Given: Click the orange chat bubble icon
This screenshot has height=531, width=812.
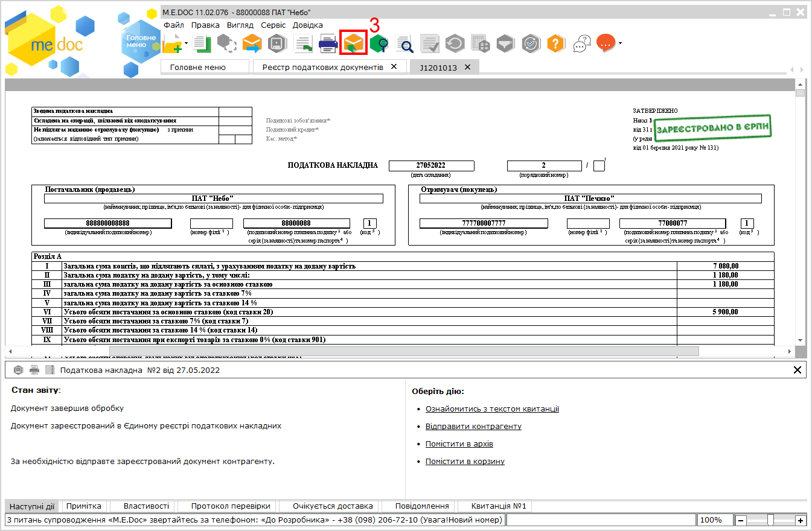Looking at the screenshot, I should coord(606,43).
